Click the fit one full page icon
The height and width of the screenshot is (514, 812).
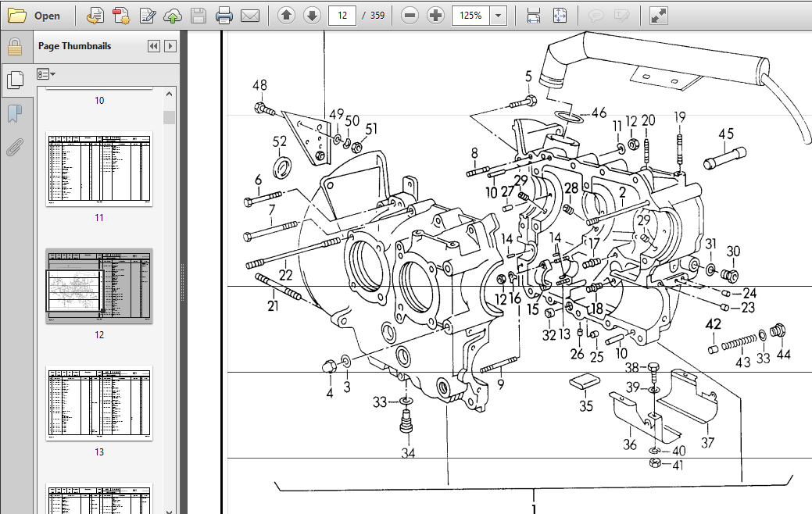pyautogui.click(x=560, y=16)
